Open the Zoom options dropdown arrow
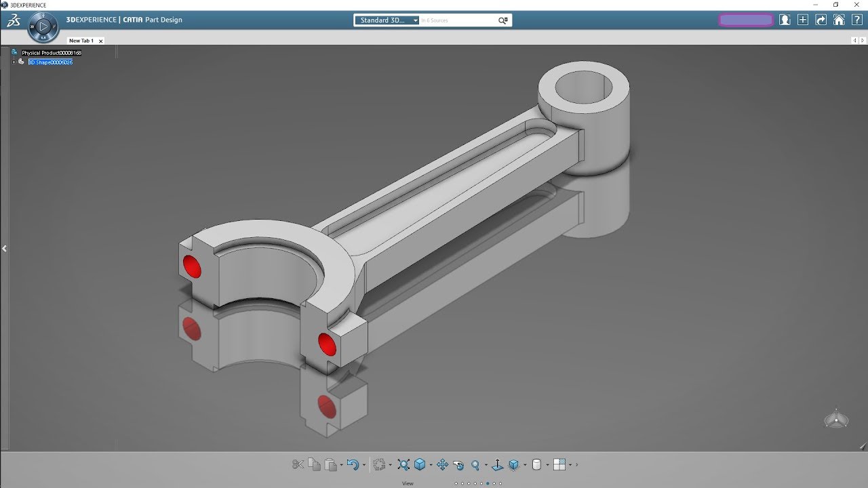Screen dimensions: 868x488 click(x=486, y=465)
